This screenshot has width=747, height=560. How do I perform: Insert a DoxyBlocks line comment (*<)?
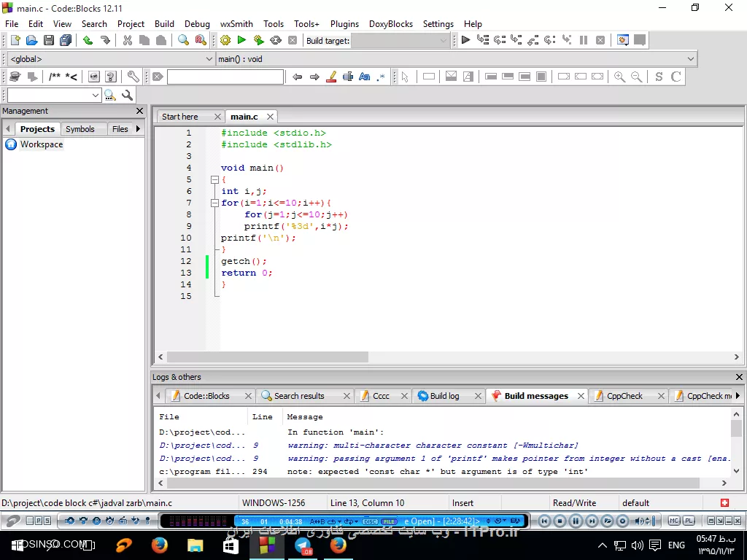(71, 77)
